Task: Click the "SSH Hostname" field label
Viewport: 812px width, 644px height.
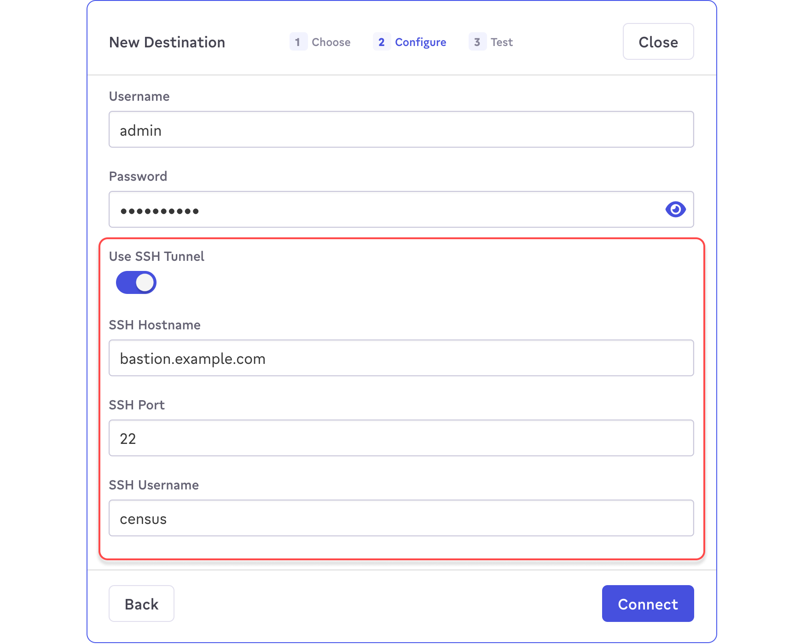Action: tap(155, 325)
